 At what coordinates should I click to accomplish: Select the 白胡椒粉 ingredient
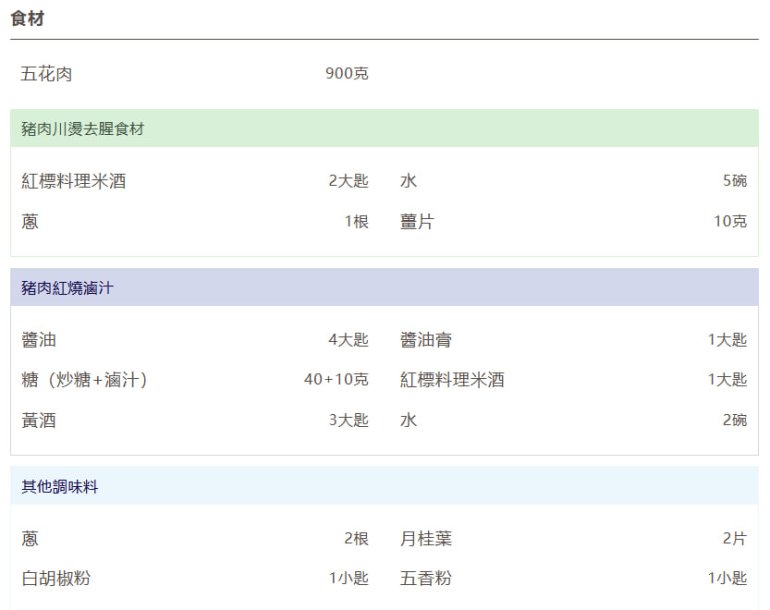click(56, 579)
